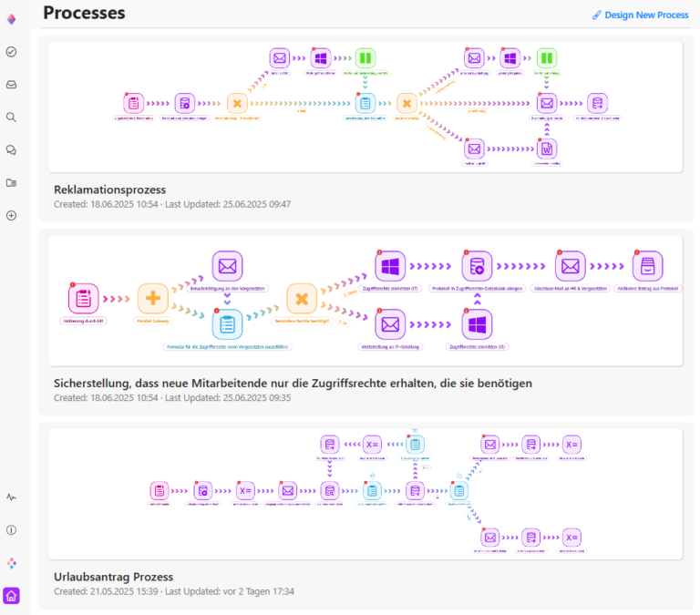Select the 'Archiviere Eintrag aus Protokoll' node
This screenshot has height=615, width=700.
tap(648, 266)
